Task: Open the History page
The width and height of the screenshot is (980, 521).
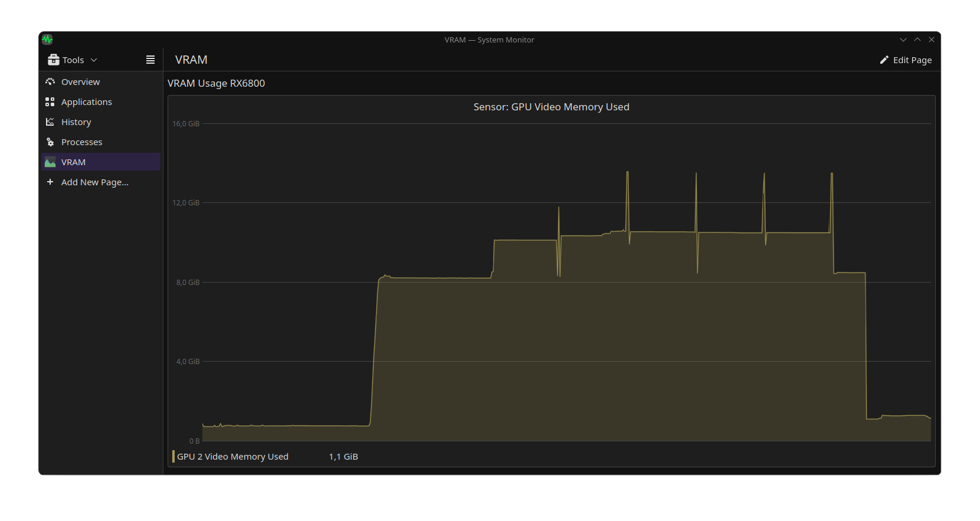Action: pyautogui.click(x=101, y=122)
